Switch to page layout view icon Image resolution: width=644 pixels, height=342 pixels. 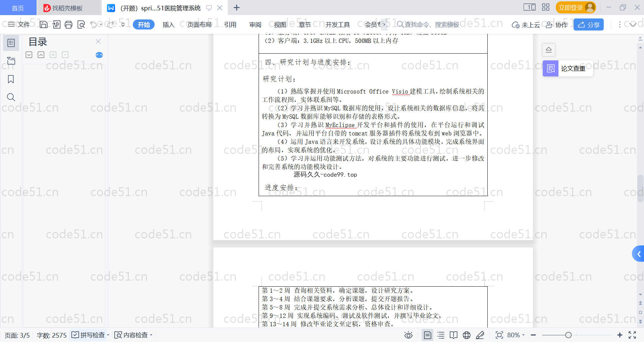[427, 335]
